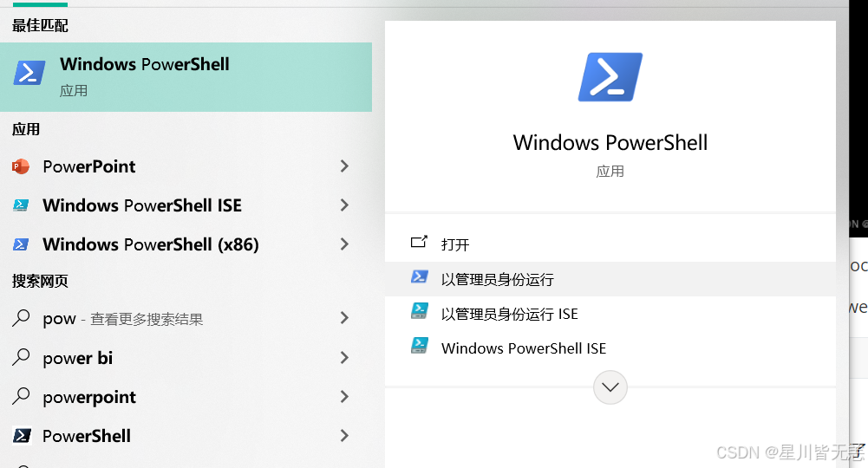The image size is (868, 468).
Task: Open the PowerPoint app result
Action: pyautogui.click(x=186, y=166)
